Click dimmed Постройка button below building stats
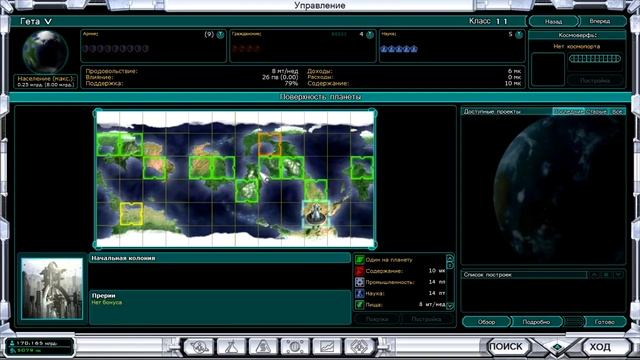The image size is (640, 360). coord(426,319)
